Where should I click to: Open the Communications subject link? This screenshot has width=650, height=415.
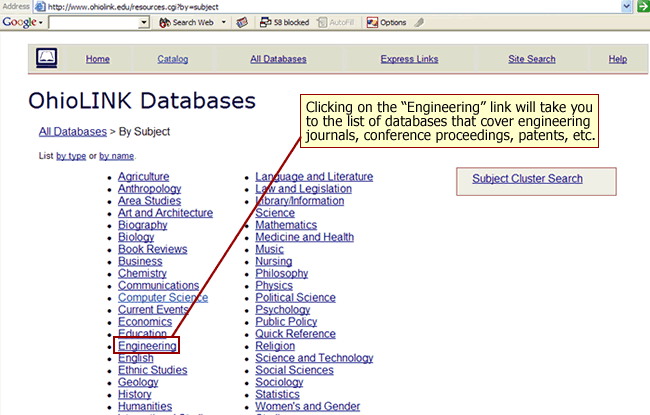(158, 285)
